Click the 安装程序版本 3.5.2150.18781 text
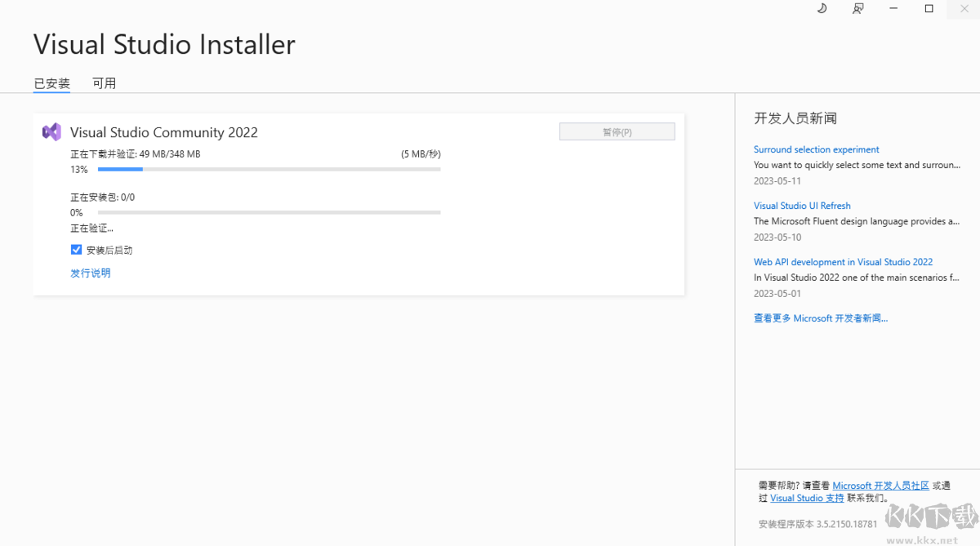Screen dimensions: 980x546 click(818, 524)
